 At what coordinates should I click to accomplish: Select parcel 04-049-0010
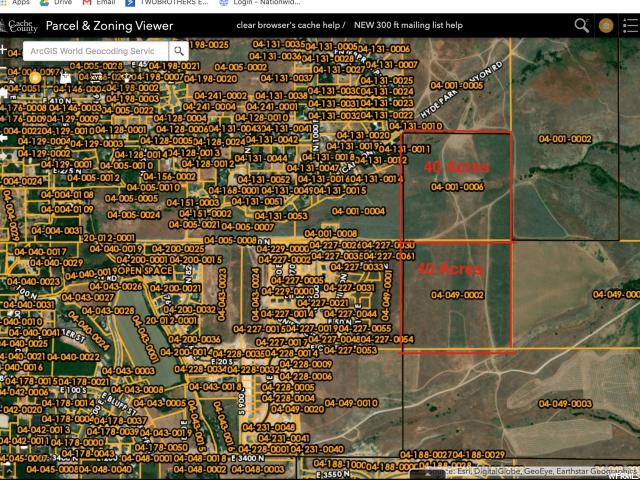[351, 403]
